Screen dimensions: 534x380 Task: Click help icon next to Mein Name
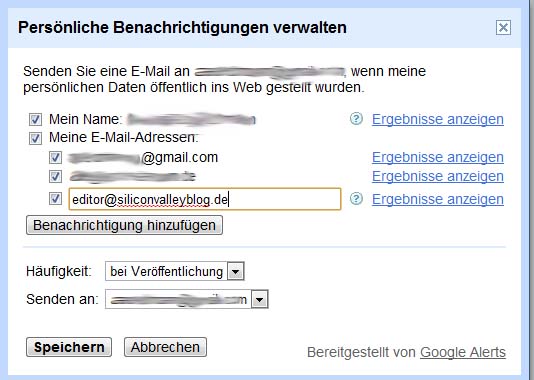click(356, 119)
